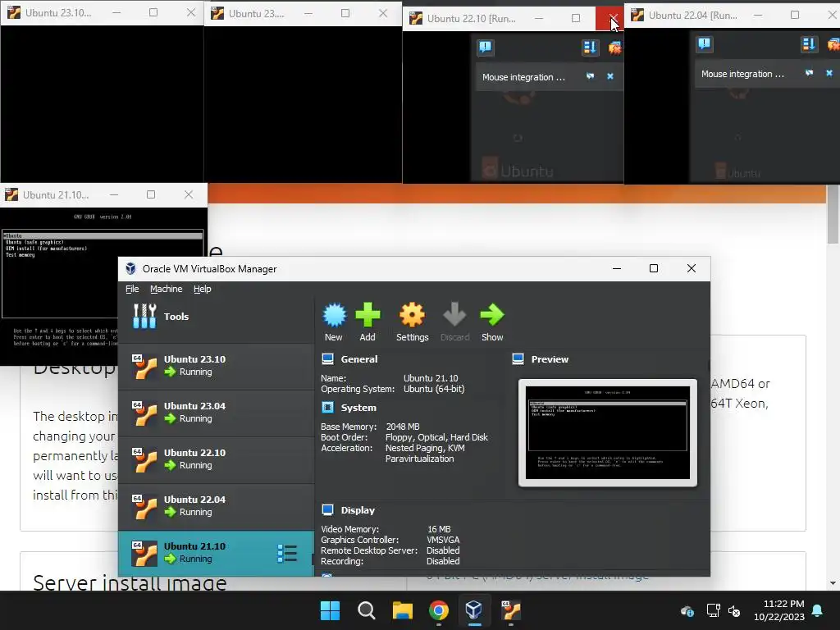Click the '2048 MB' base memory value
This screenshot has height=630, width=840.
[402, 427]
